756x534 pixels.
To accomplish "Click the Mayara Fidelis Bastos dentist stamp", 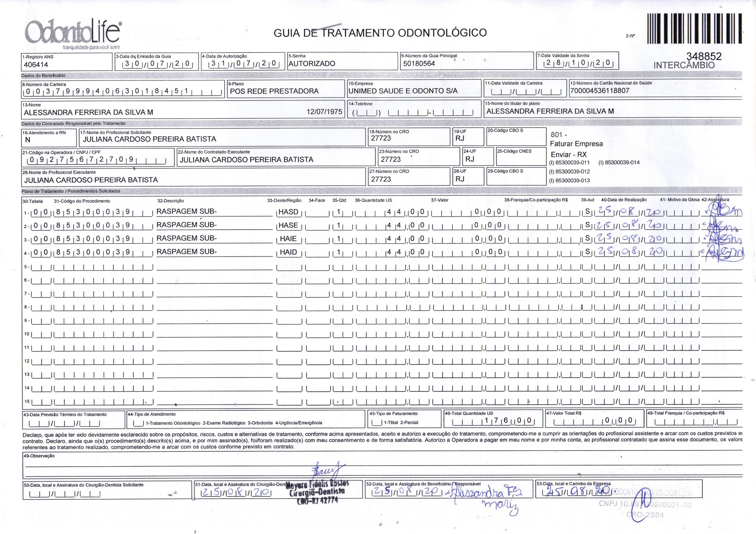I will pos(317,492).
